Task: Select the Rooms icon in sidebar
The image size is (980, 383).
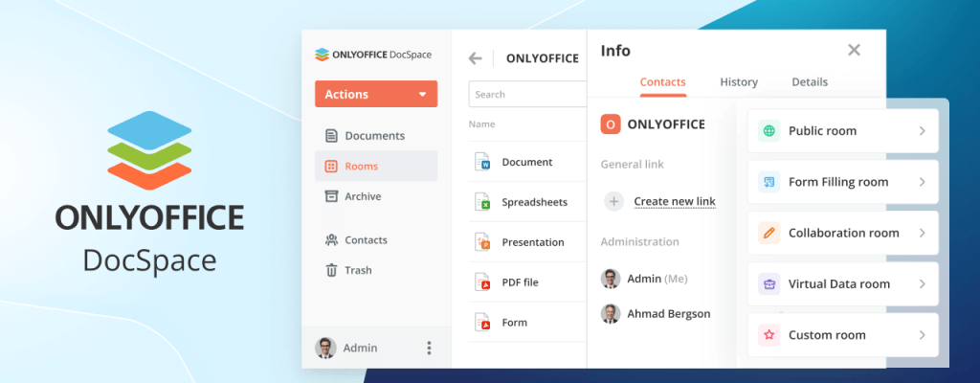Action: [331, 167]
